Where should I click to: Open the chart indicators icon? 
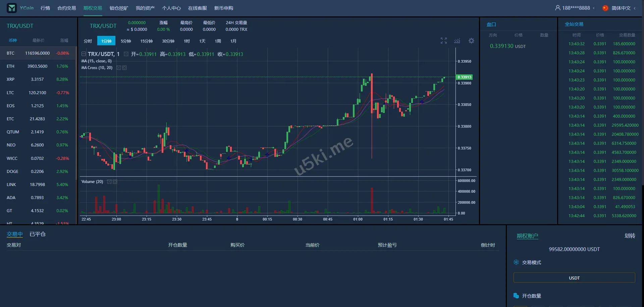tap(457, 41)
